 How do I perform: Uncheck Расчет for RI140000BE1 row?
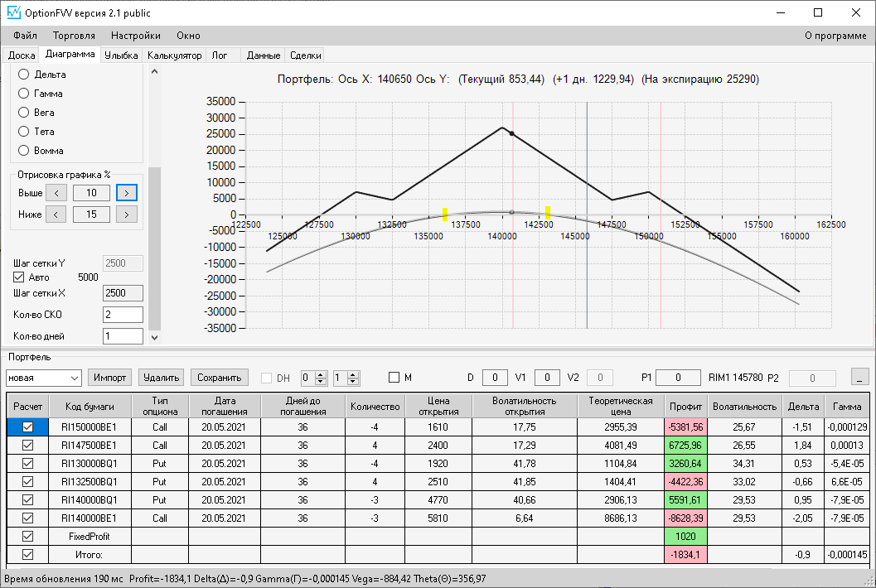pos(27,518)
